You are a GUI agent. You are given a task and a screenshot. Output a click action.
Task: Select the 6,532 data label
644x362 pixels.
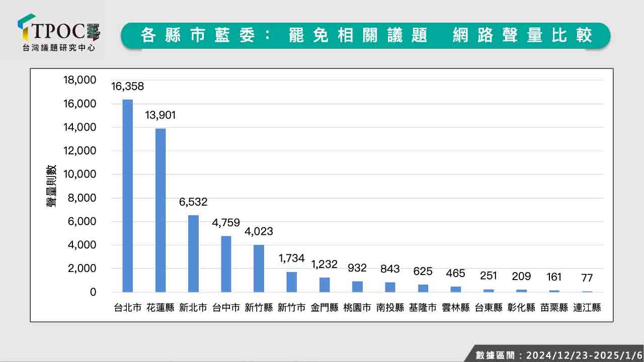click(193, 202)
